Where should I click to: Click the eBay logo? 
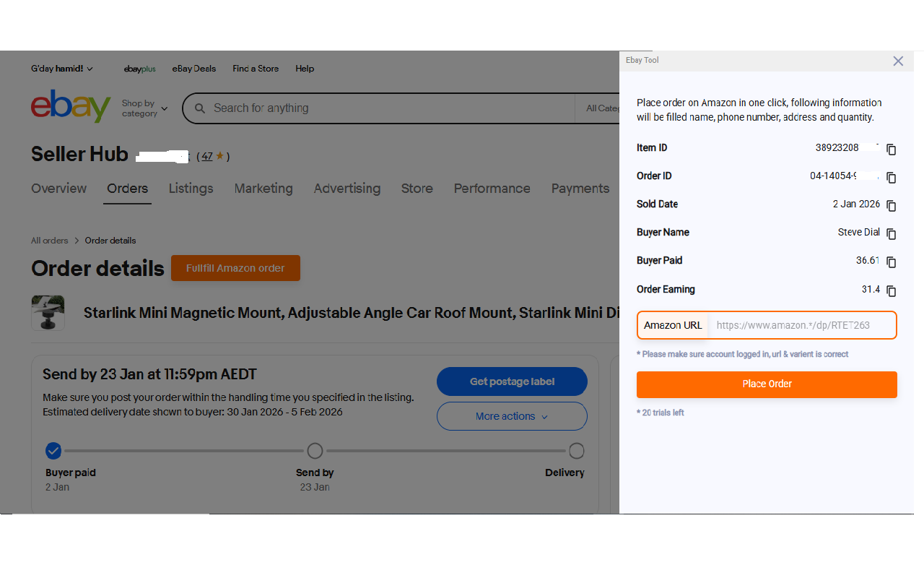(x=71, y=106)
